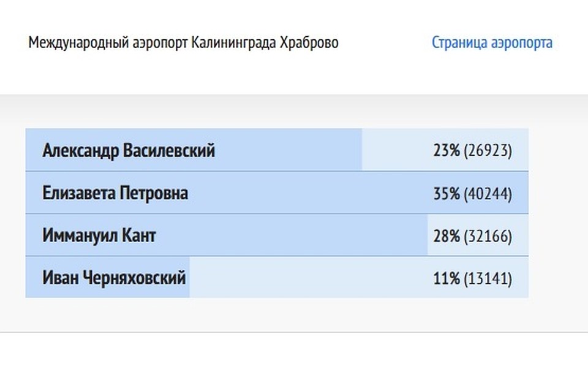Click the (40244) vote count
Screen dimensions: 588x371
488,194
